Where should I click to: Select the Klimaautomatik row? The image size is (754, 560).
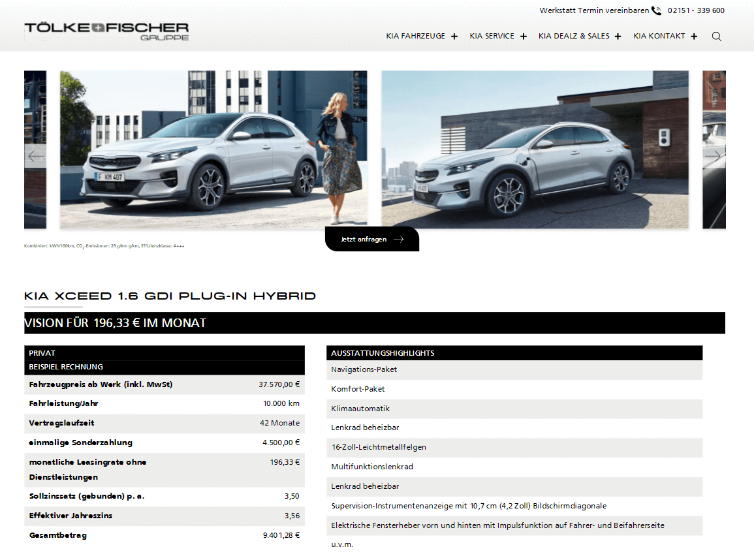click(514, 409)
